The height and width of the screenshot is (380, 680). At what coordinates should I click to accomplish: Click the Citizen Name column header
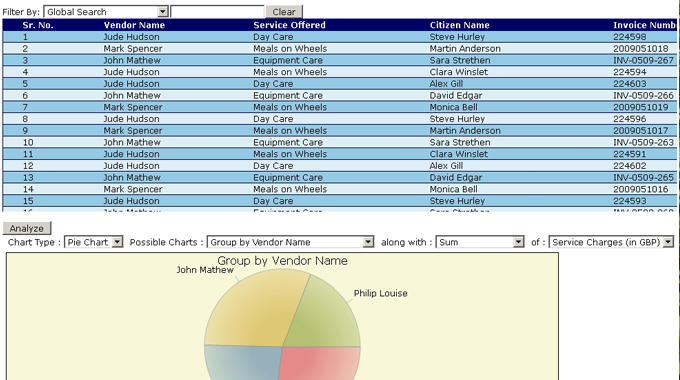coord(459,25)
